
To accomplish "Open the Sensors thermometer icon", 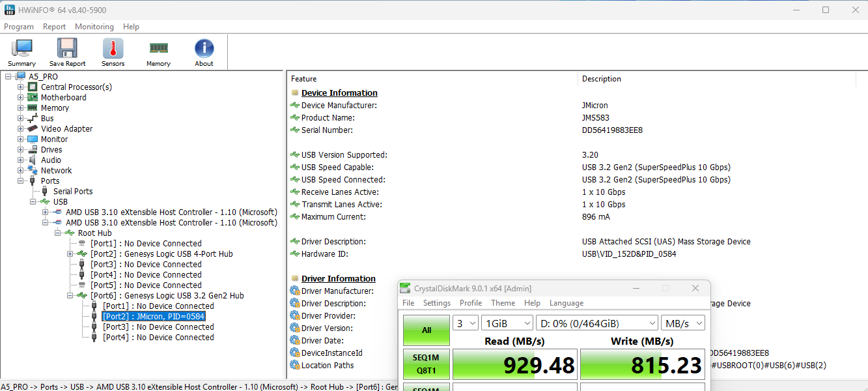I will pyautogui.click(x=113, y=52).
